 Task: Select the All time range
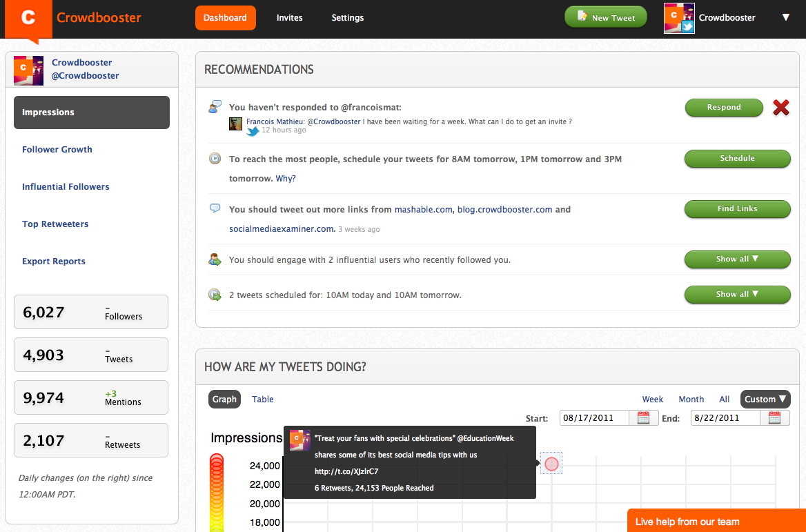725,400
